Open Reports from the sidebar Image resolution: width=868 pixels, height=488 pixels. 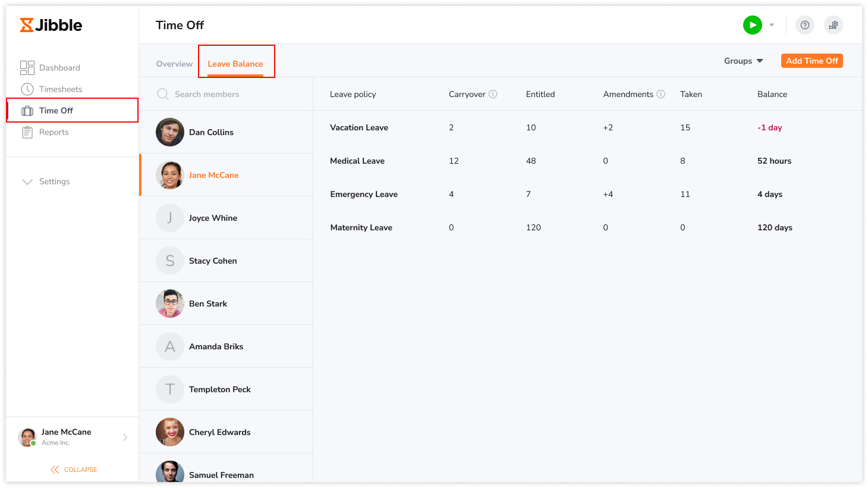pos(55,132)
